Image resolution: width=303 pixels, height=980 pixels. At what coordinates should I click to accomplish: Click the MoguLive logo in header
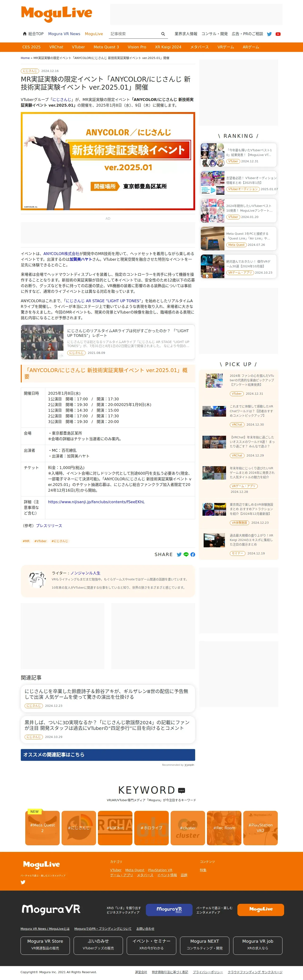point(57,14)
